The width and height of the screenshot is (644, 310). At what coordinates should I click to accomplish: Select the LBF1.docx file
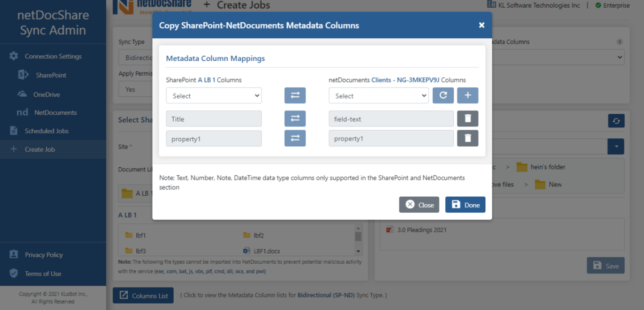(x=262, y=251)
